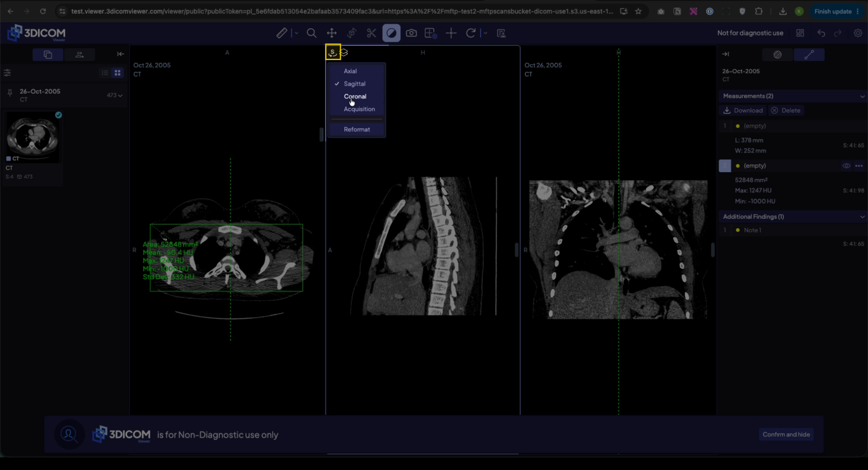Switch series list to list view
This screenshot has width=868, height=470.
coord(105,73)
